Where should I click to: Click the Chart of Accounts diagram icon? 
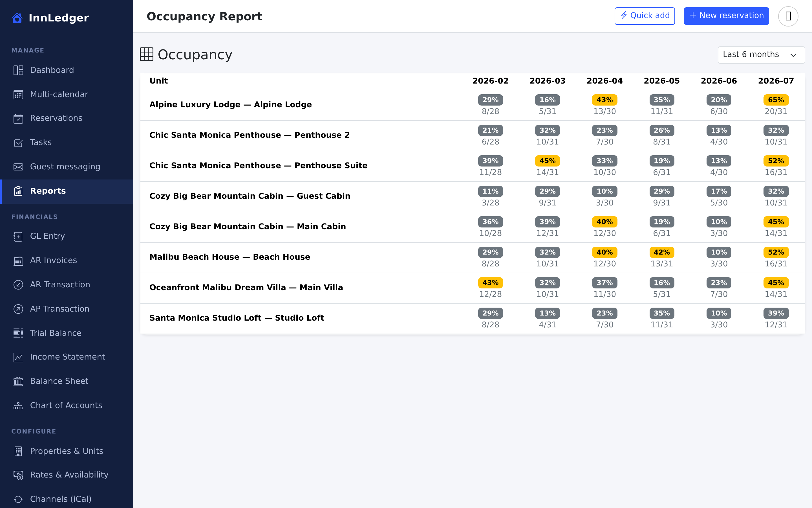click(18, 406)
